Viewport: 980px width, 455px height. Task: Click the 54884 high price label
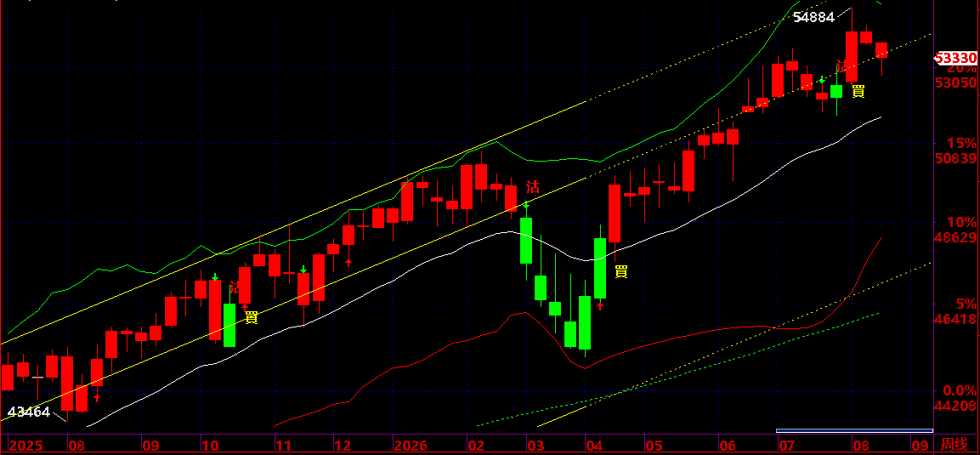pyautogui.click(x=813, y=18)
